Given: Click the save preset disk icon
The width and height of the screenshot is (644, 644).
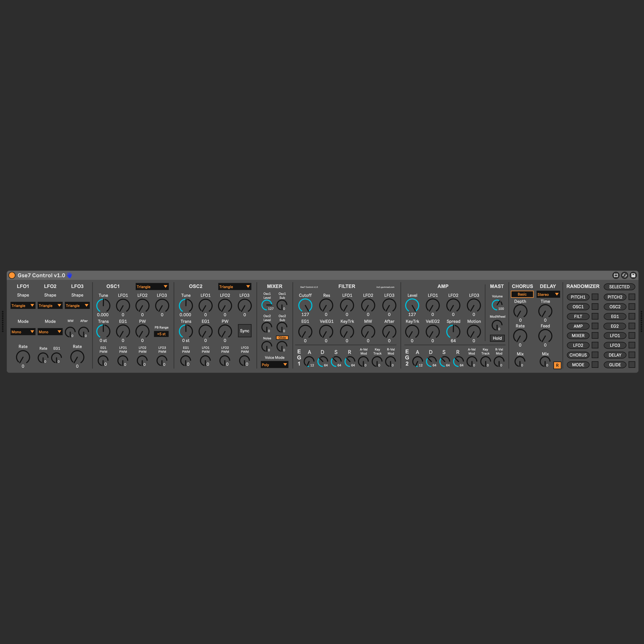Looking at the screenshot, I should pyautogui.click(x=633, y=275).
